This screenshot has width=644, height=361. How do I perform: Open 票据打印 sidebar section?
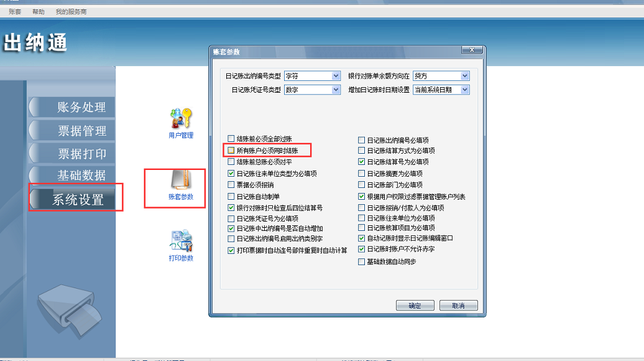72,154
